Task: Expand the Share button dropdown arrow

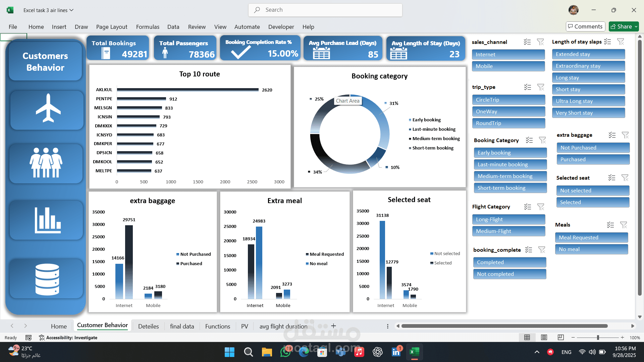Action: (x=636, y=26)
